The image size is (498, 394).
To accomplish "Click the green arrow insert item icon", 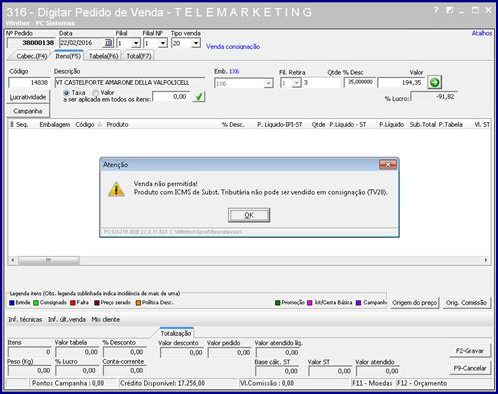I will (x=434, y=82).
